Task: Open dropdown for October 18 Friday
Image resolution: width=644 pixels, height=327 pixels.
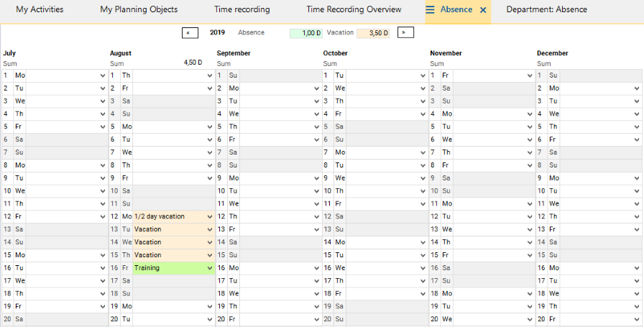Action: [x=423, y=294]
